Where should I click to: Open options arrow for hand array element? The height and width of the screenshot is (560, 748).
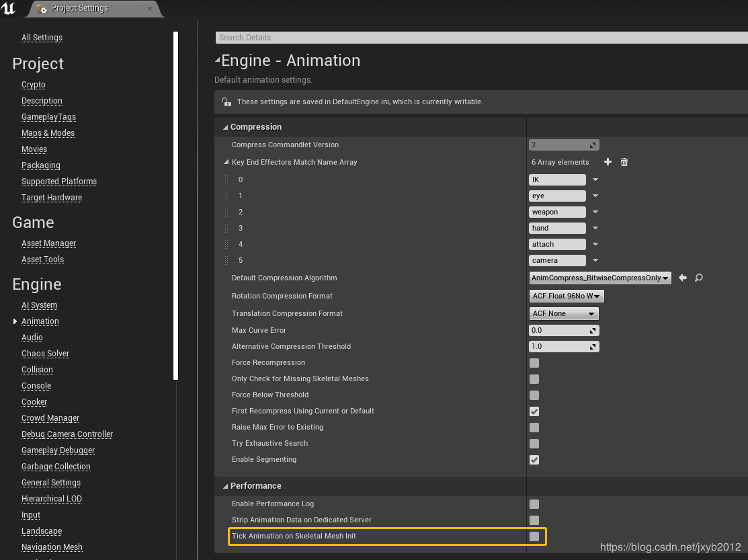coord(595,228)
